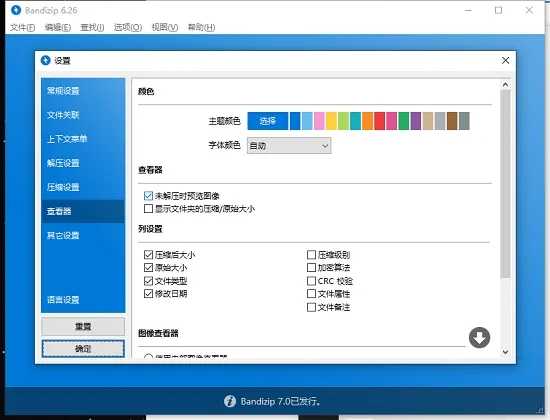Open the 帮助(H) menu

coord(201,27)
